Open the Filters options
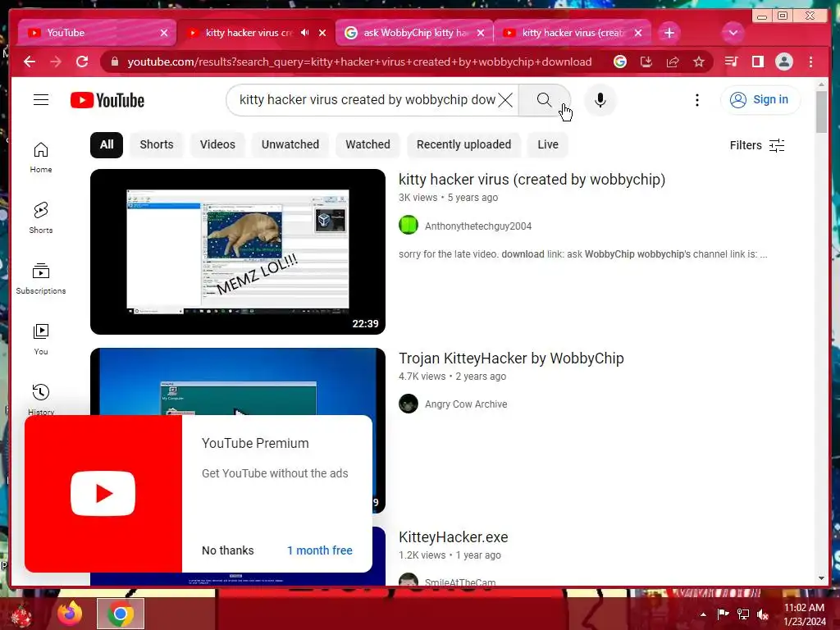The height and width of the screenshot is (630, 840). [x=757, y=145]
